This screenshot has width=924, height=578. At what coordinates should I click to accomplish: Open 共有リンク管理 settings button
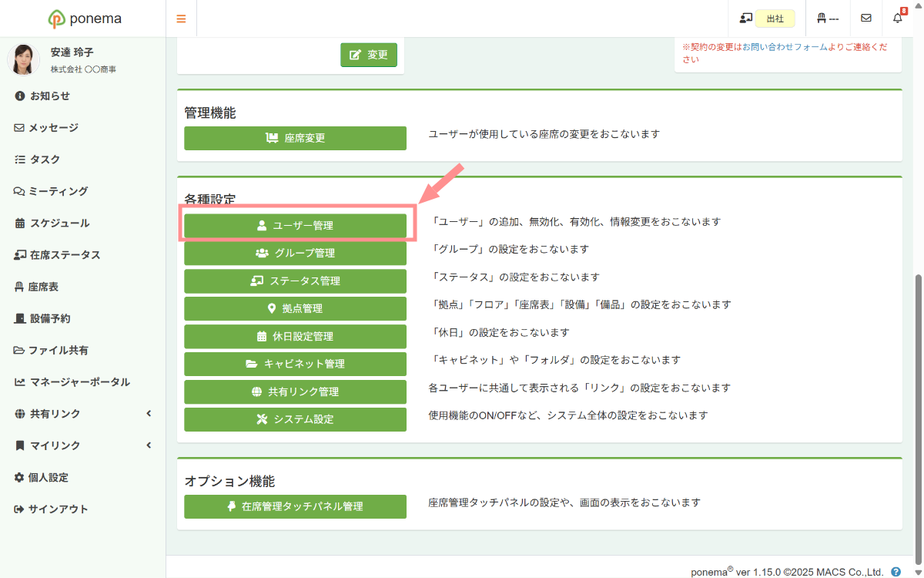tap(295, 391)
